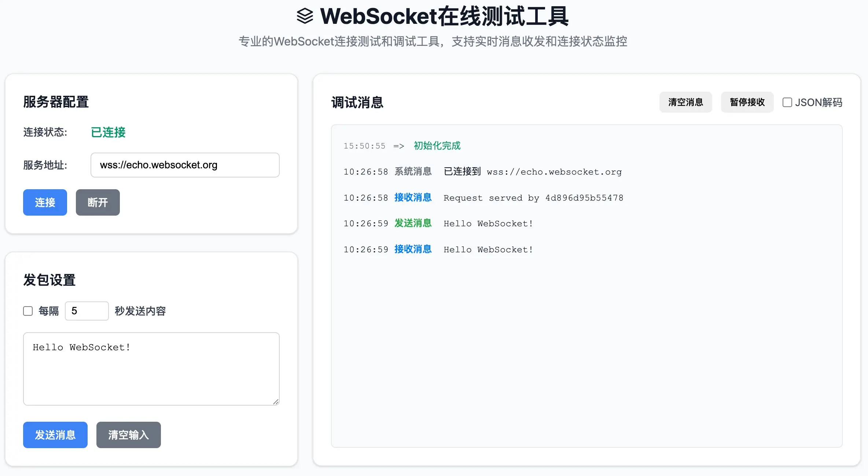
Task: Click 清空消息 to clear debug messages
Action: tap(685, 102)
